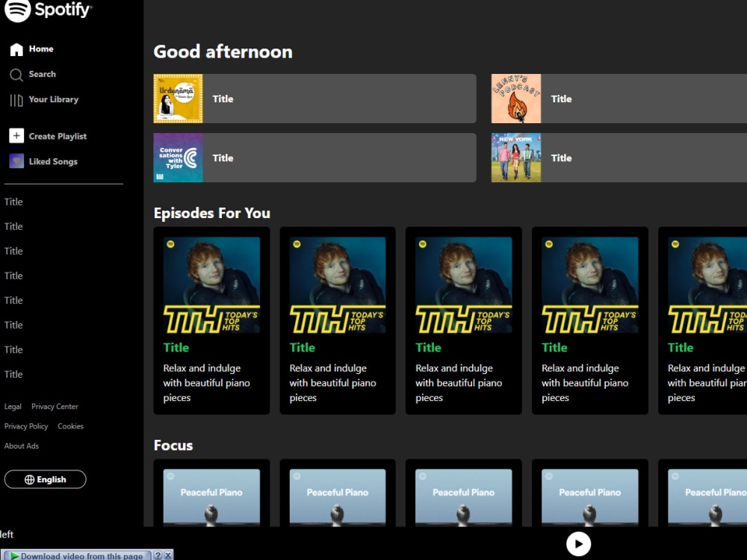The width and height of the screenshot is (747, 560).
Task: Click the Spotify logo
Action: coord(48,10)
